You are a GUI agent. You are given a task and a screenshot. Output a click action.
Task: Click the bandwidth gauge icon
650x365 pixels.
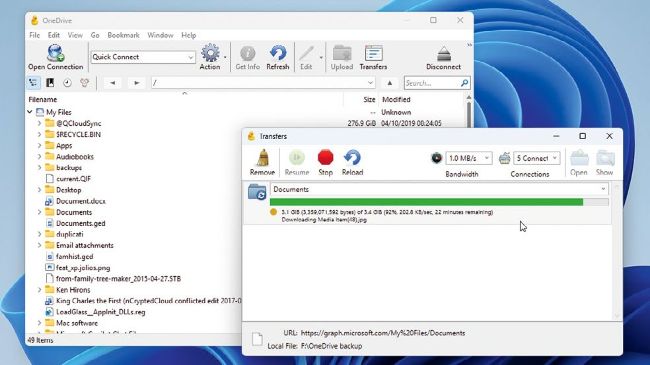pos(437,158)
